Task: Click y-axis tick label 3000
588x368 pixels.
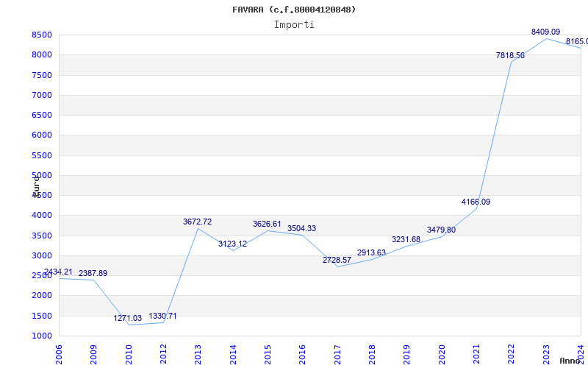Action: pyautogui.click(x=42, y=255)
